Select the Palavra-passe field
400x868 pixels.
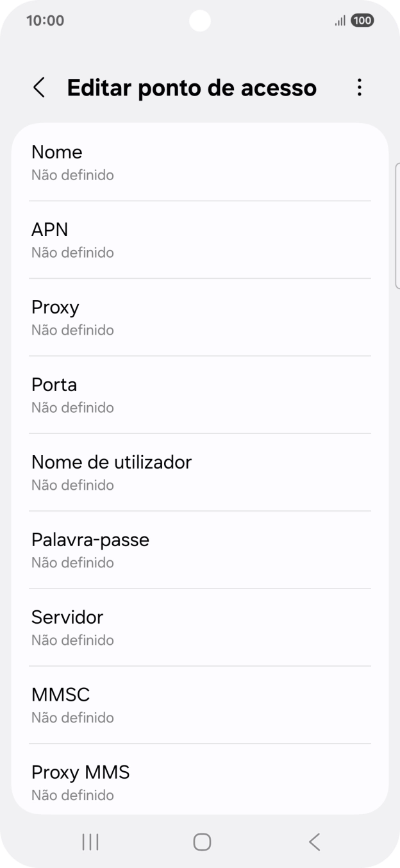point(200,549)
